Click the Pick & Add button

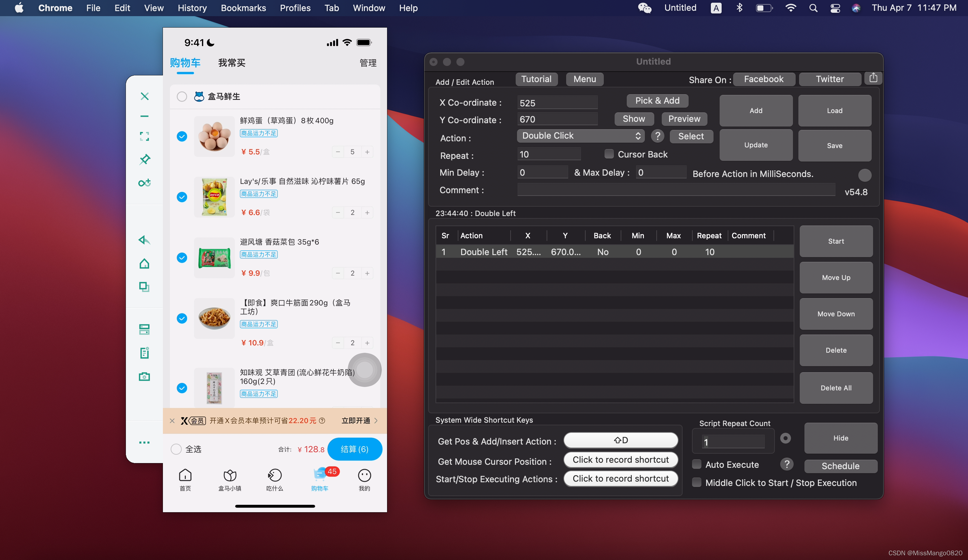pos(657,101)
